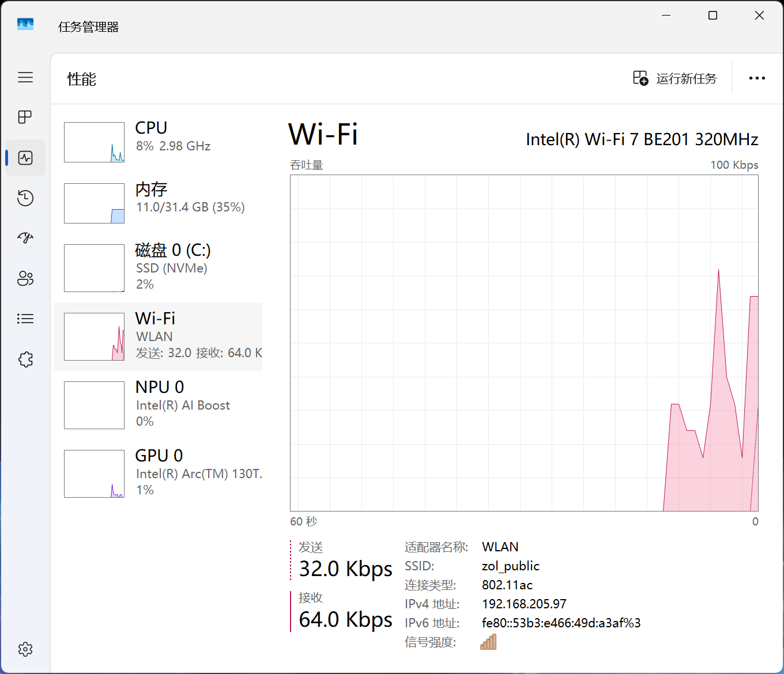Open the Details view sidebar icon
Screen dimensions: 784x674
(x=25, y=319)
